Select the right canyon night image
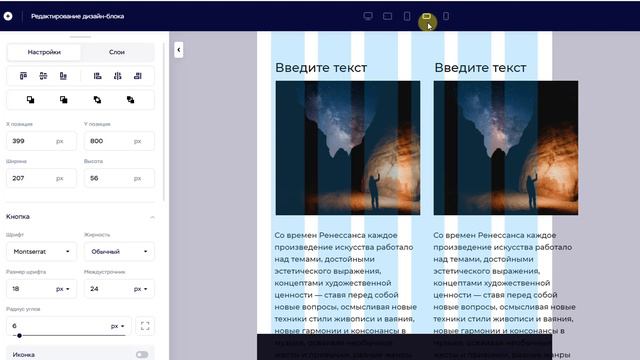Viewport: 640px width, 360px height. coord(506,148)
